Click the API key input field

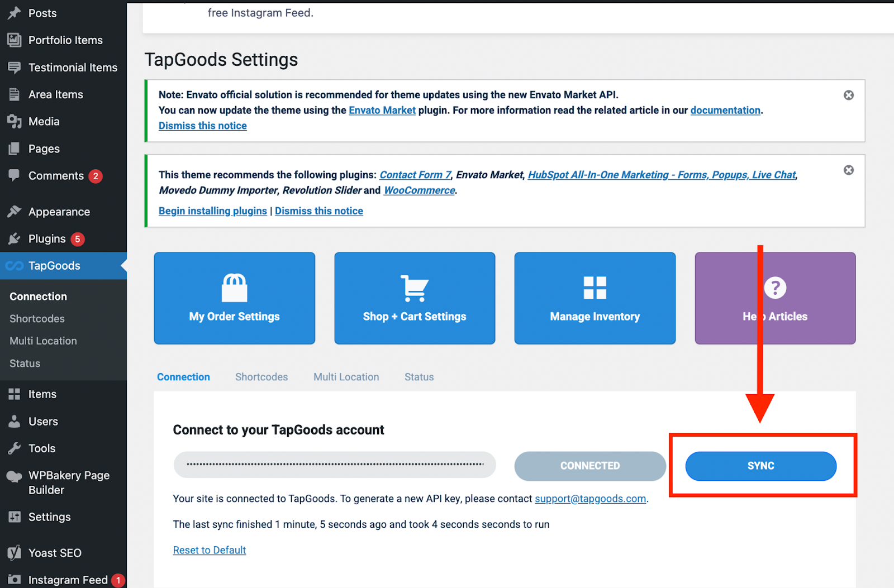(334, 465)
